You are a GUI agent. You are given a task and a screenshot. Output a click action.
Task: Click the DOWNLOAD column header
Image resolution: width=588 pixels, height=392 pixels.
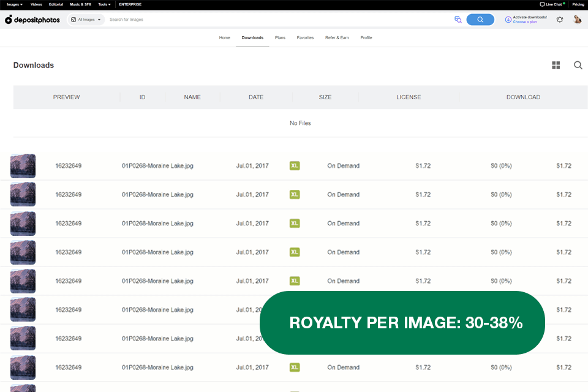click(x=523, y=97)
